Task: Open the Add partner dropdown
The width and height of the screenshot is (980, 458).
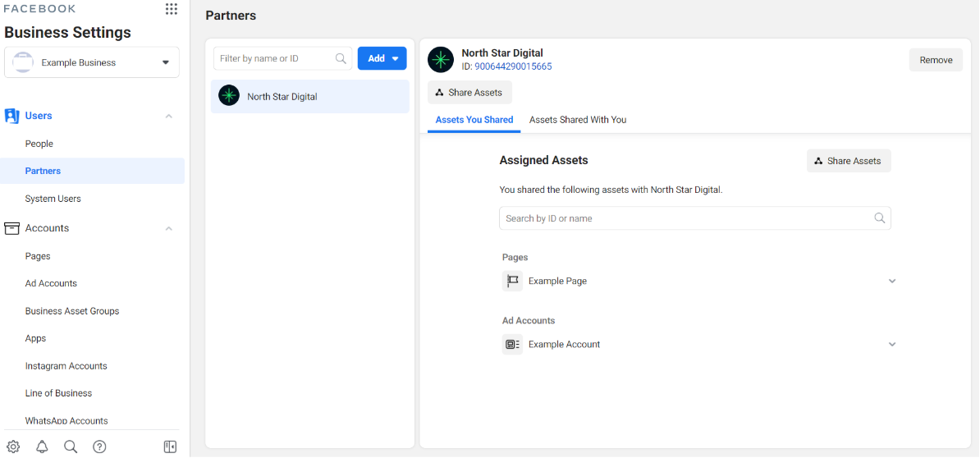Action: [x=382, y=58]
